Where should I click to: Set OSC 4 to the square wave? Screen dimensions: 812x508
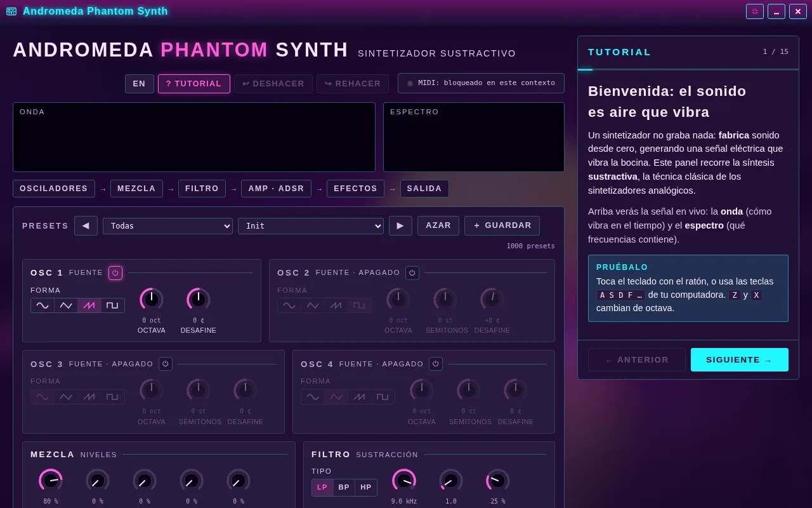[383, 397]
